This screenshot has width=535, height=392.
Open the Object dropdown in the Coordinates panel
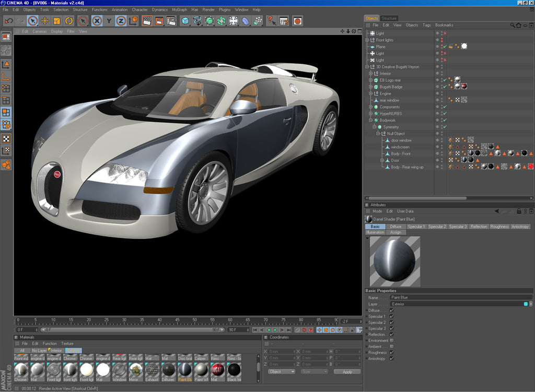(x=282, y=372)
